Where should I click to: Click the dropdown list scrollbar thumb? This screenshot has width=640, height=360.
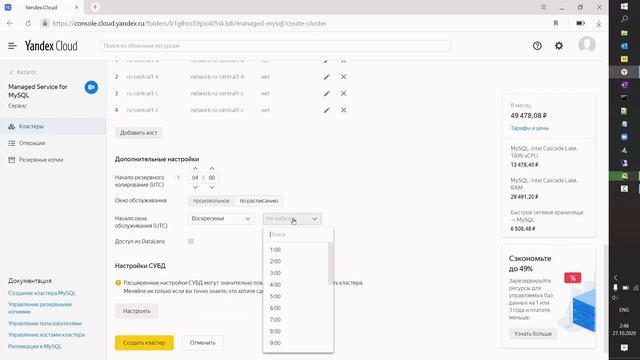[331, 263]
